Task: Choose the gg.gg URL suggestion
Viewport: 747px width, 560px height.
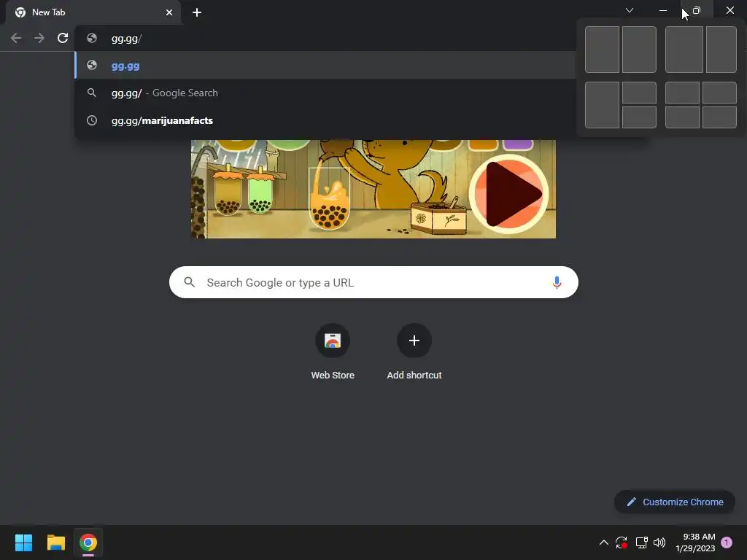Action: (x=325, y=66)
